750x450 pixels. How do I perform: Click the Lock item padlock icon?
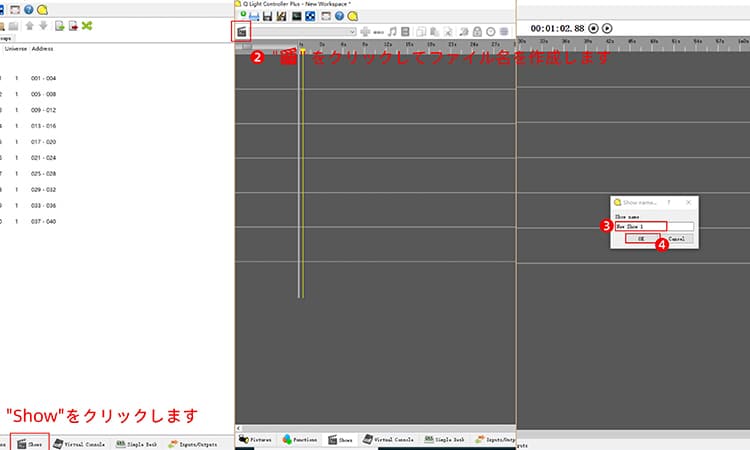[477, 32]
